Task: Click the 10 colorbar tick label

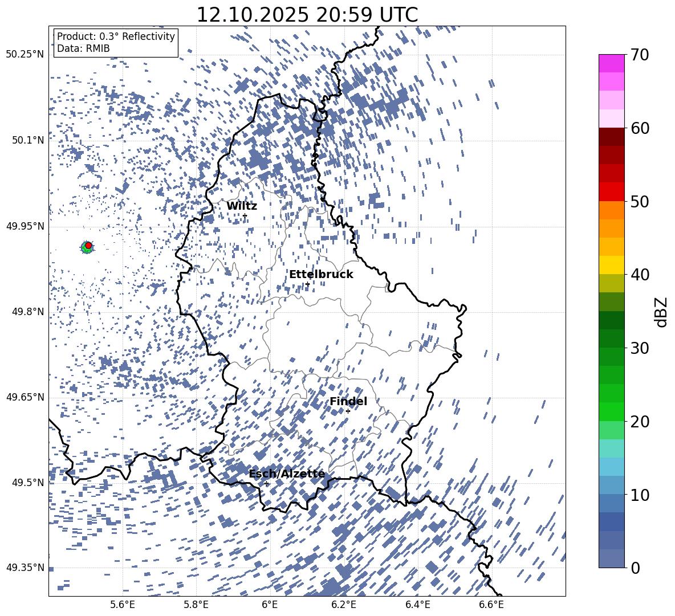Action: (x=640, y=495)
